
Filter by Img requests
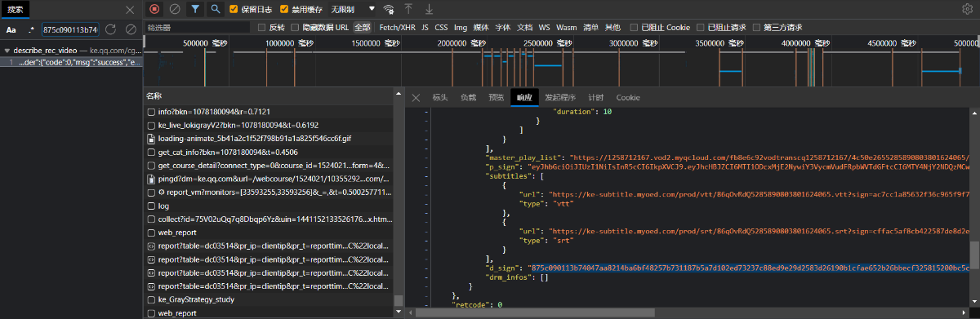461,27
